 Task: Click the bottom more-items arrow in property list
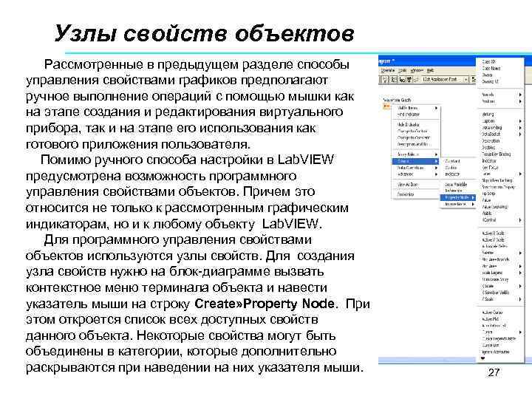(482, 358)
